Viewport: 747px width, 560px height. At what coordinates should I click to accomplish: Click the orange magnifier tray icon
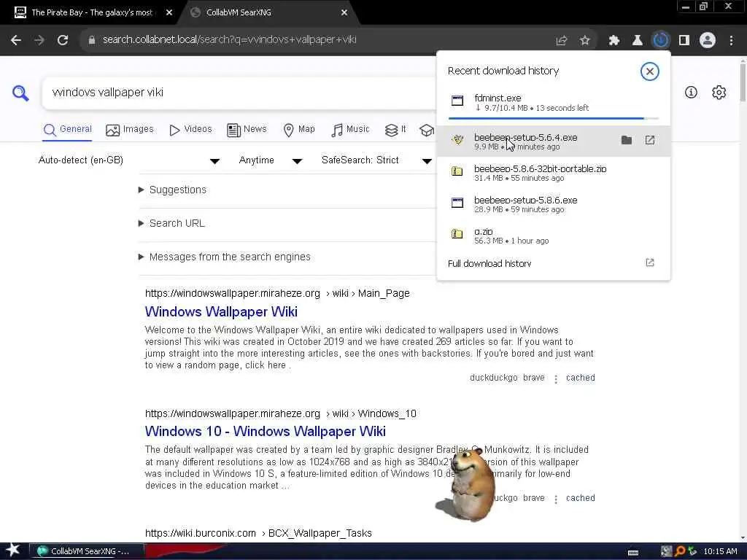click(680, 551)
